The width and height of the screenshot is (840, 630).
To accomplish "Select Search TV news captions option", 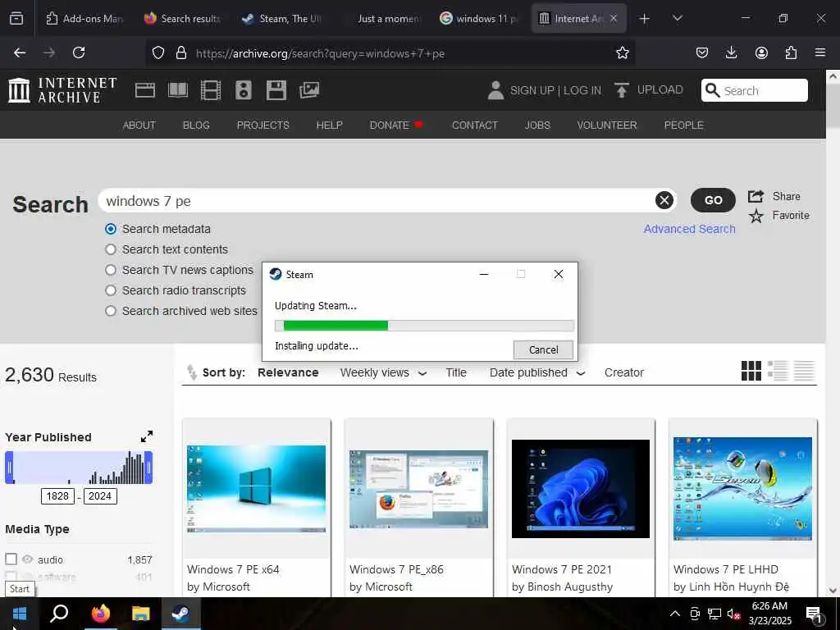I will (x=111, y=269).
